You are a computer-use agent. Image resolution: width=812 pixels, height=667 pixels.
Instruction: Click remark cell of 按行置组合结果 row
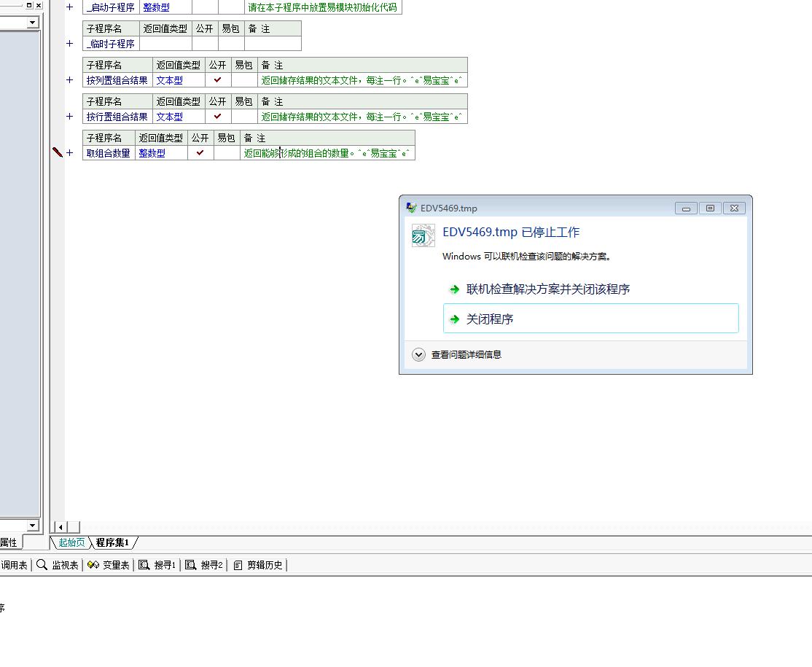pyautogui.click(x=362, y=117)
